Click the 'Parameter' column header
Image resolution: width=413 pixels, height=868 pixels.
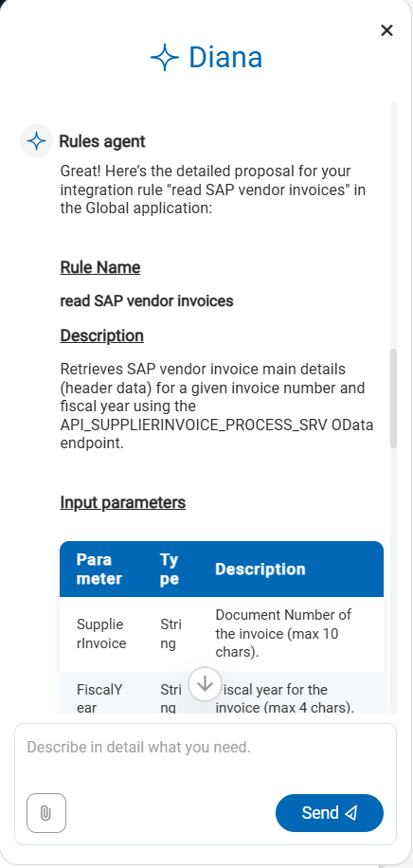(x=99, y=570)
